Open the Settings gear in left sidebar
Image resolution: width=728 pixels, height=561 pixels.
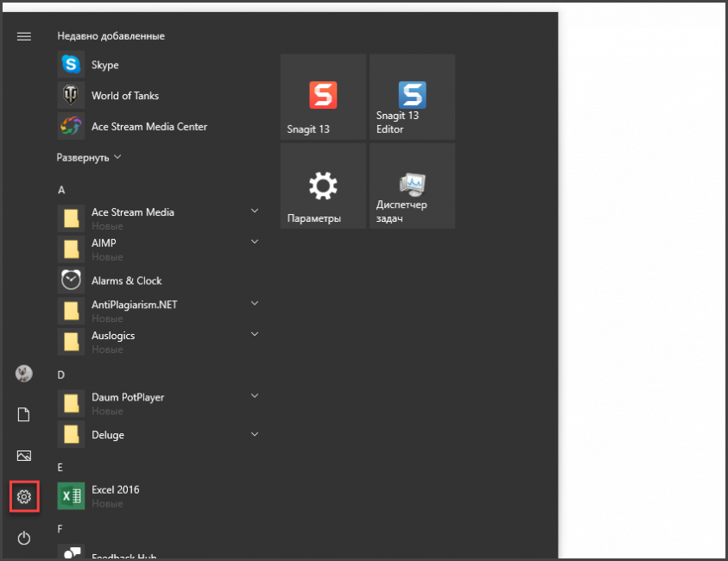pyautogui.click(x=24, y=496)
